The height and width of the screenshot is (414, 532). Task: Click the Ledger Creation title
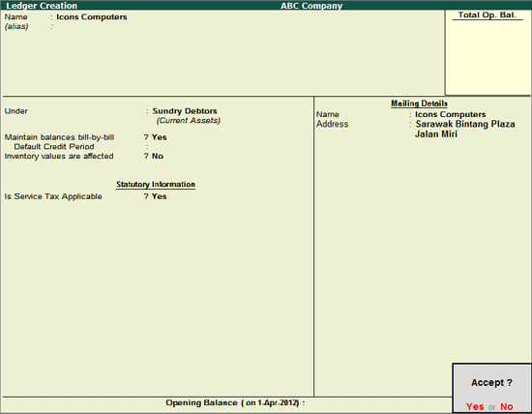(x=42, y=6)
